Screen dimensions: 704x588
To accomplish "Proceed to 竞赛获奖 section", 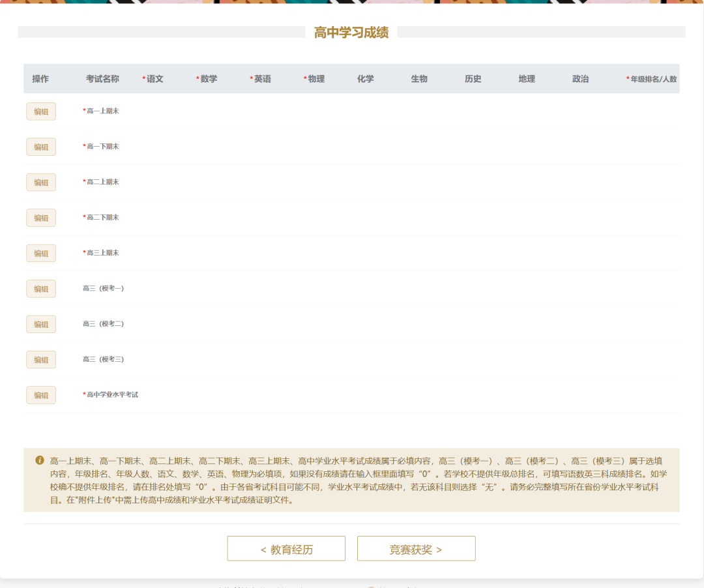I will tap(416, 548).
